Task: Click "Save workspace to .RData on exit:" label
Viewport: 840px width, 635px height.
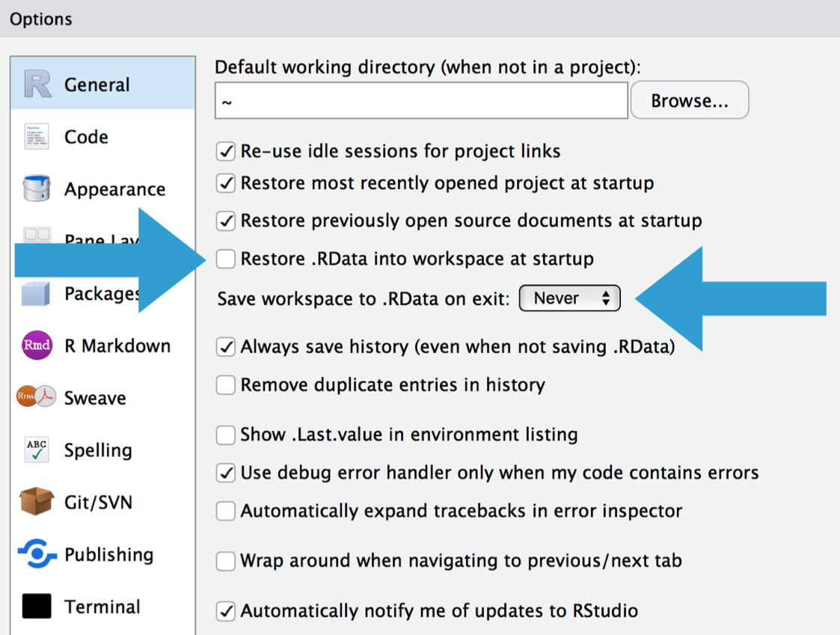Action: coord(364,298)
